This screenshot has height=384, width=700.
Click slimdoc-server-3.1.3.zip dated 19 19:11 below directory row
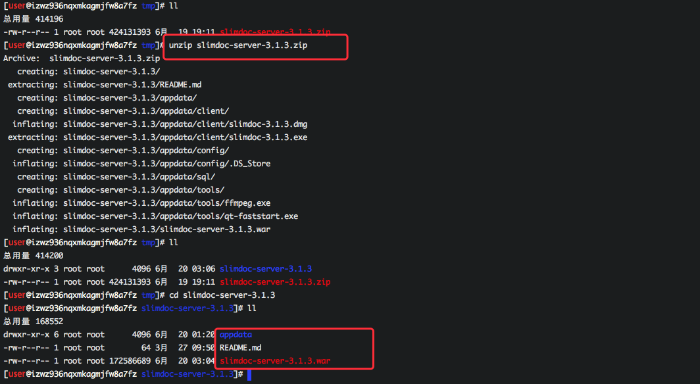pos(275,282)
